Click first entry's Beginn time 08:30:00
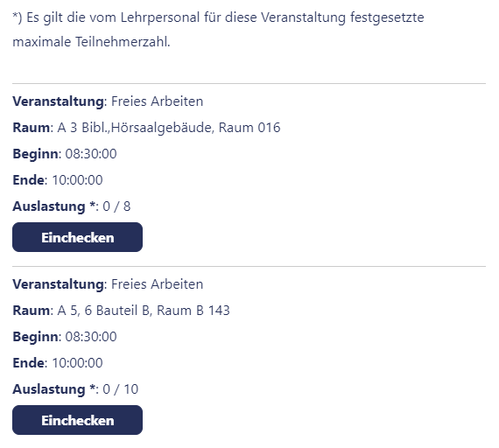Image resolution: width=499 pixels, height=448 pixels. (x=91, y=154)
